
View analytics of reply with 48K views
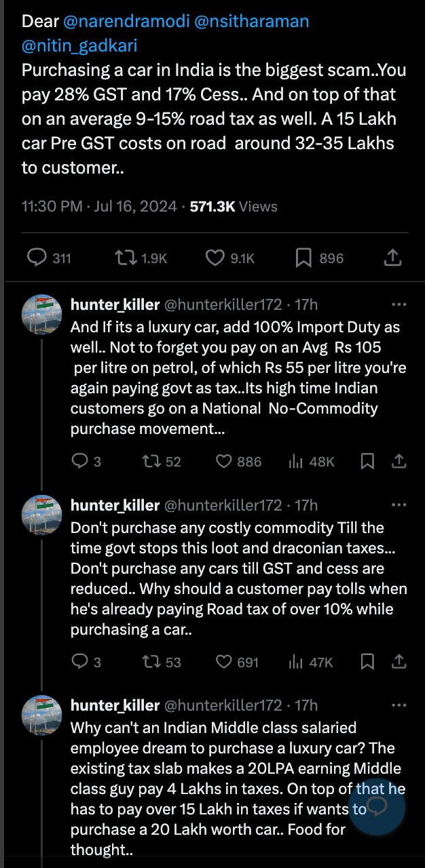pos(296,461)
